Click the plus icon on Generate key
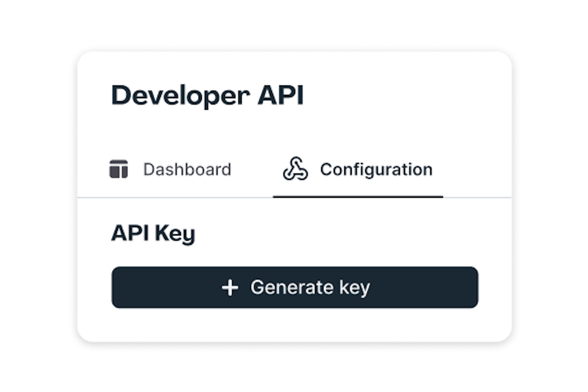The height and width of the screenshot is (392, 588). tap(230, 287)
